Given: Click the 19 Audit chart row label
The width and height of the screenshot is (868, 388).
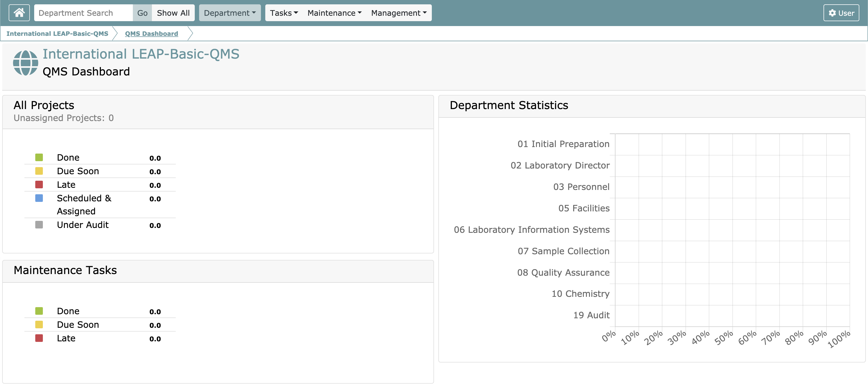Looking at the screenshot, I should click(x=591, y=315).
